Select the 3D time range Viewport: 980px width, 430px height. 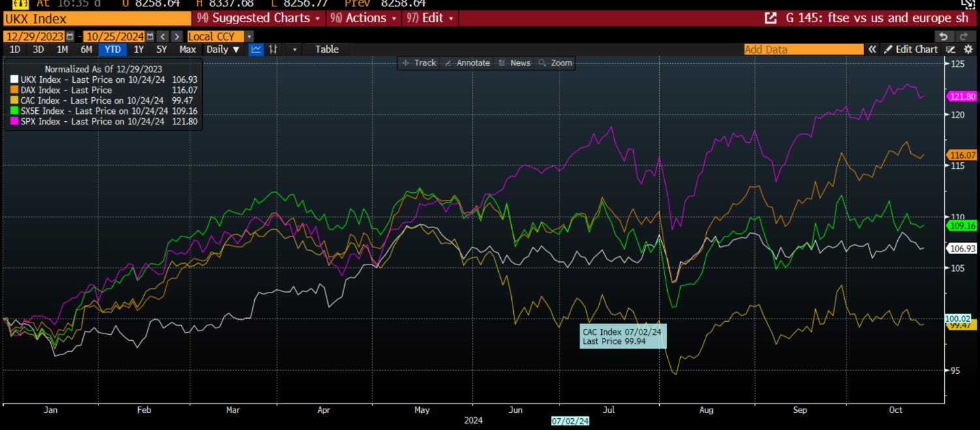point(38,50)
